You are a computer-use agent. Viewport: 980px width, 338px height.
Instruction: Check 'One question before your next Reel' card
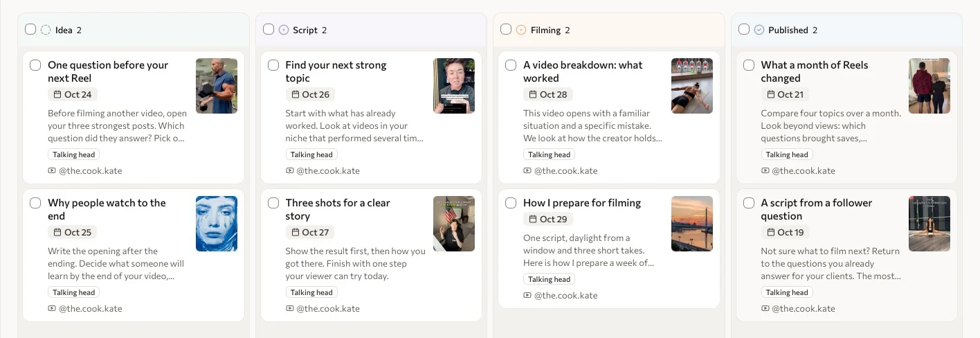[35, 65]
